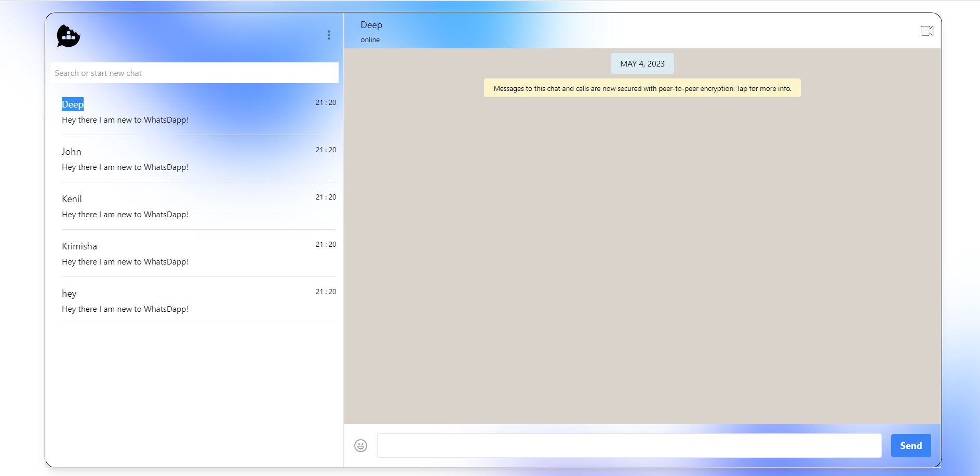Click the MAY 4, 2023 date label
Image resolution: width=980 pixels, height=476 pixels.
(642, 63)
